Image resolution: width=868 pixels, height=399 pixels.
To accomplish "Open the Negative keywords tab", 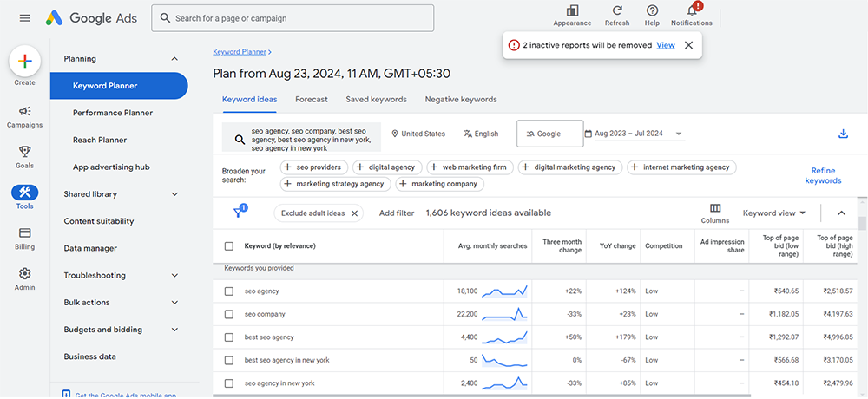I will click(461, 100).
